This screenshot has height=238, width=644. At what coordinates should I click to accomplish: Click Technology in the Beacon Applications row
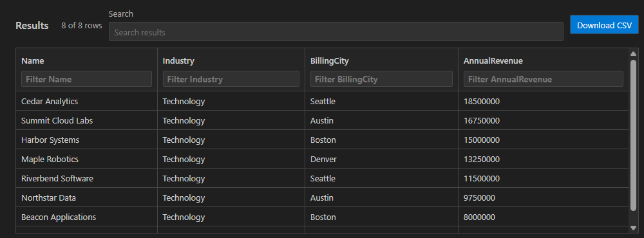coord(184,217)
